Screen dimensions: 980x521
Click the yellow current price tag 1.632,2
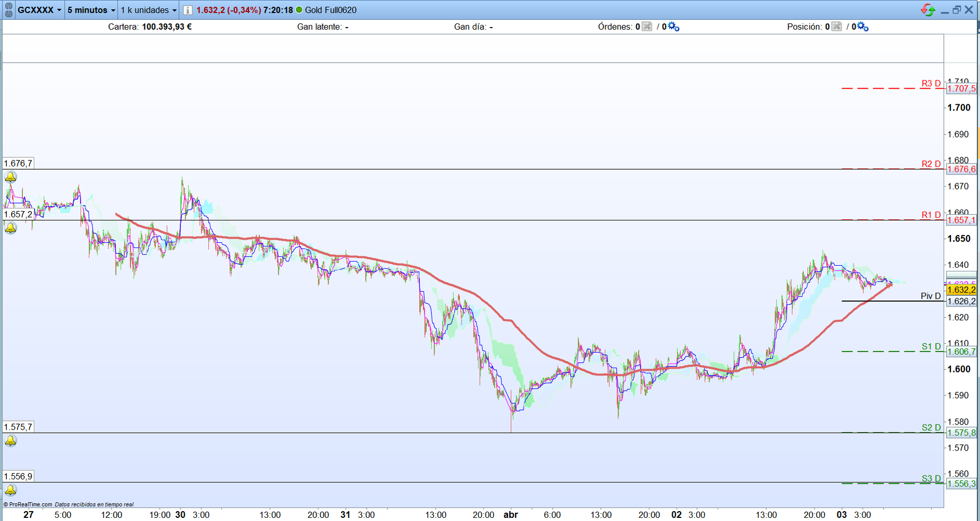(961, 290)
